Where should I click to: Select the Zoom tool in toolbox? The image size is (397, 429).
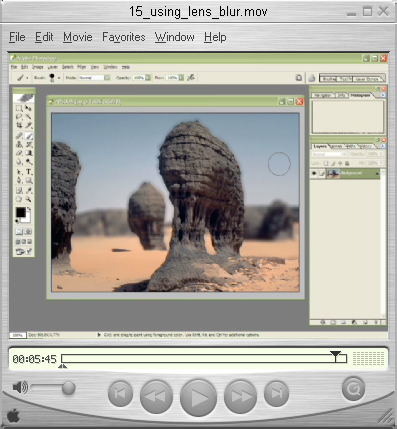coord(29,199)
